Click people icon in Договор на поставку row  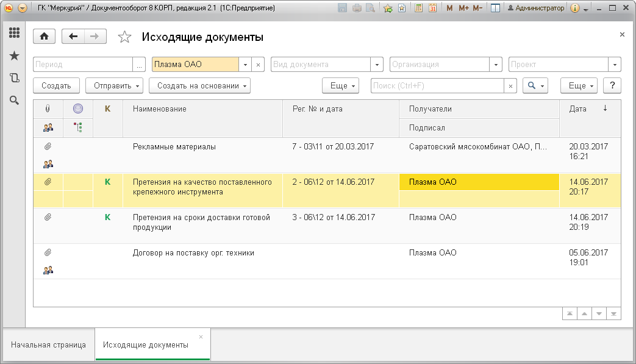(x=48, y=270)
